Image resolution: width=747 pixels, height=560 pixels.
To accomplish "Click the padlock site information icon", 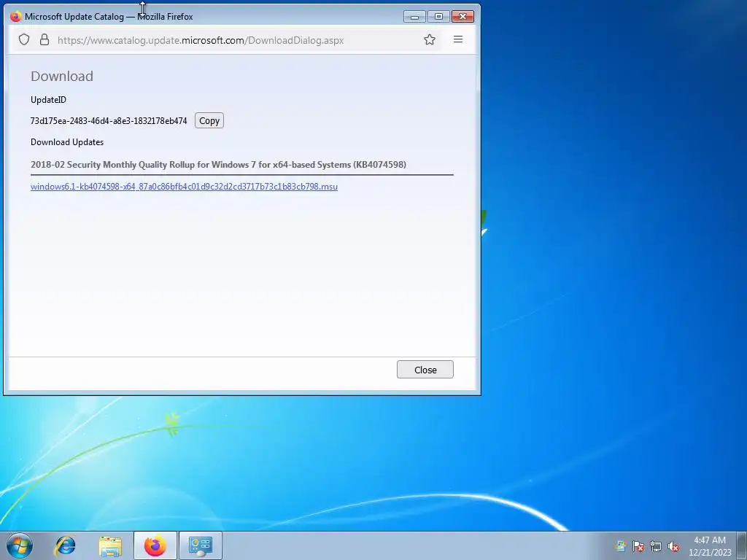I will coord(44,39).
